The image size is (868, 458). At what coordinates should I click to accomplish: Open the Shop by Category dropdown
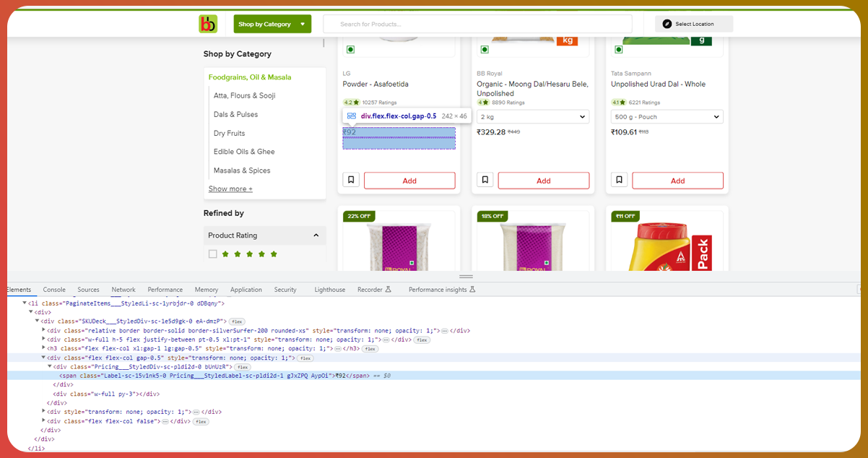(272, 24)
